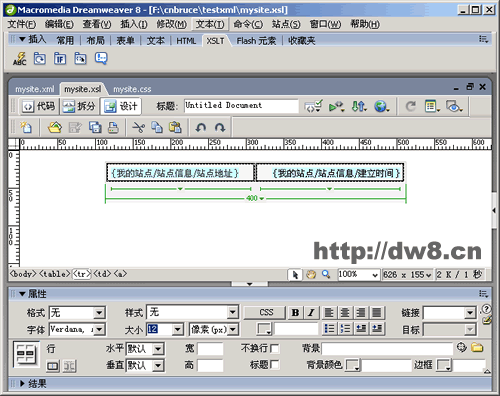Click the Cut scissors icon
The image size is (500, 396).
click(x=138, y=127)
